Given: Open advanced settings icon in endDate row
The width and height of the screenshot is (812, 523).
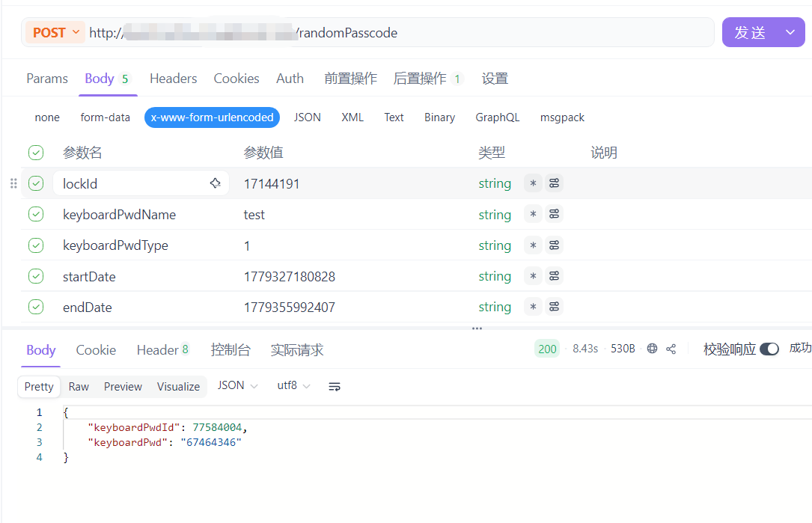Looking at the screenshot, I should point(554,307).
